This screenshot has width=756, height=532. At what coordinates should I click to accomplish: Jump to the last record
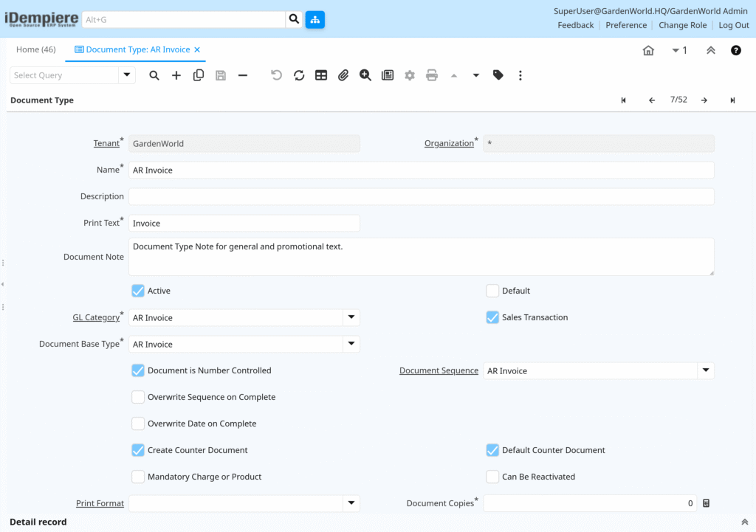pos(732,100)
